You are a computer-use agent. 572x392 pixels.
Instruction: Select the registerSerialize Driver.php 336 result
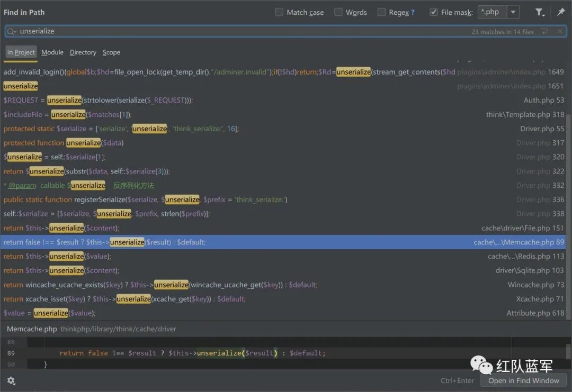(x=283, y=199)
